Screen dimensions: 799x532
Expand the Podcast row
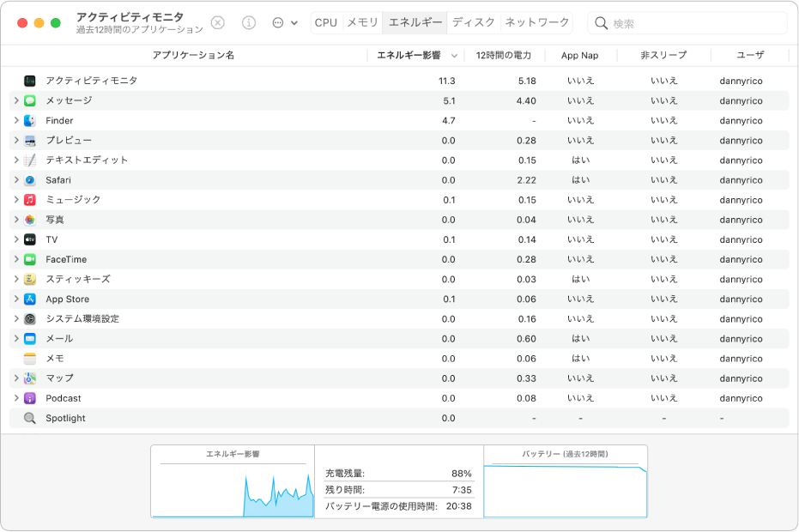pyautogui.click(x=16, y=398)
